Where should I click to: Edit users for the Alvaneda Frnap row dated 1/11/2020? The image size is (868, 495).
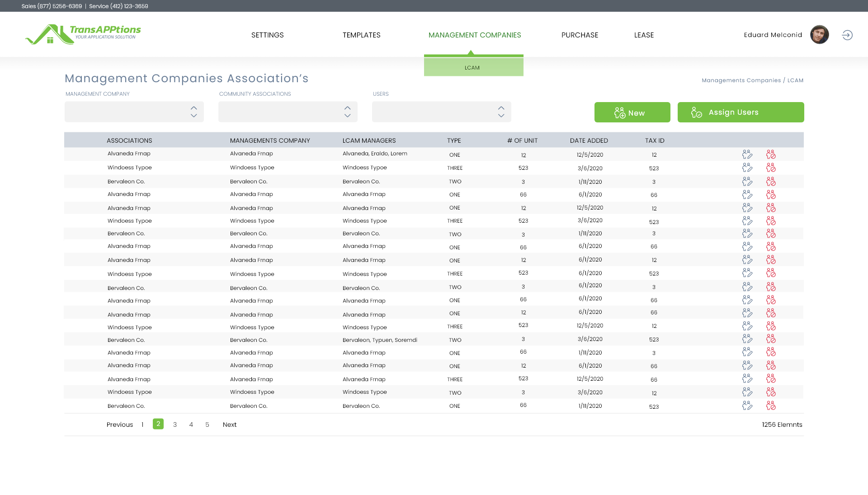pos(747,352)
